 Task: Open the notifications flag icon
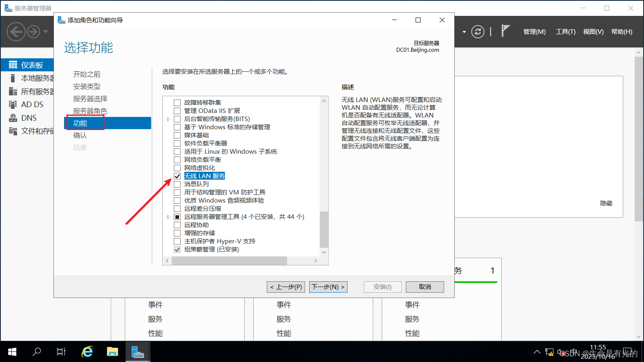(505, 31)
